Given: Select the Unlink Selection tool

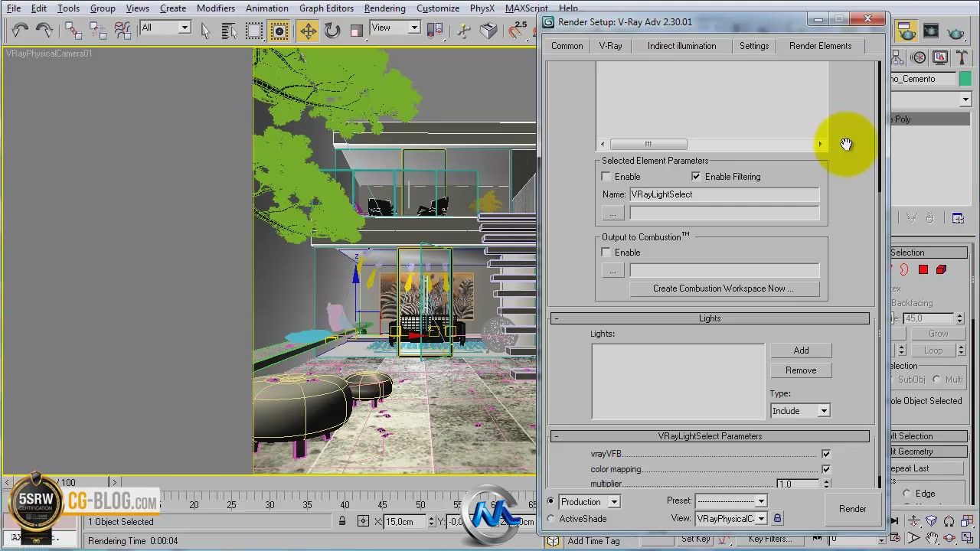Looking at the screenshot, I should (97, 31).
